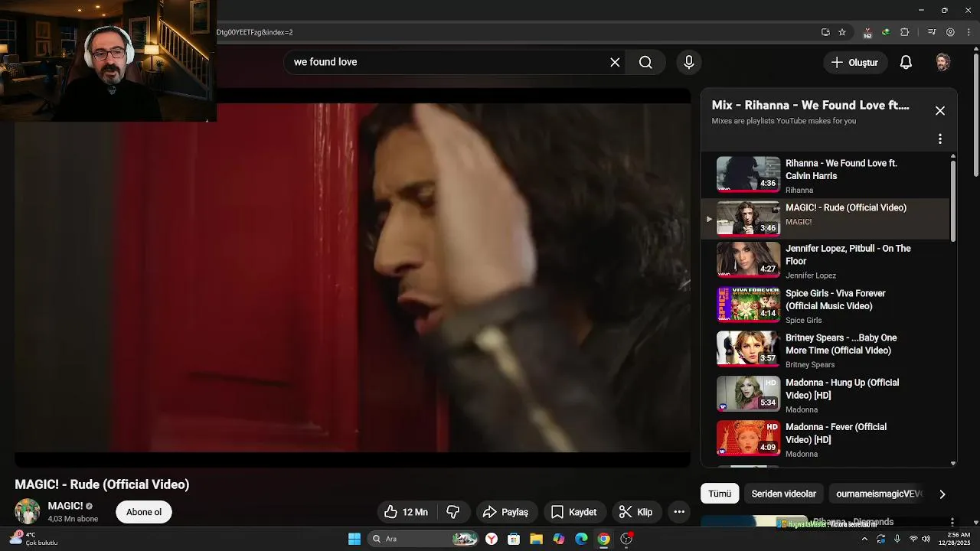The width and height of the screenshot is (980, 551).
Task: Select the ournameismagicVEVO chip
Action: coord(879,494)
